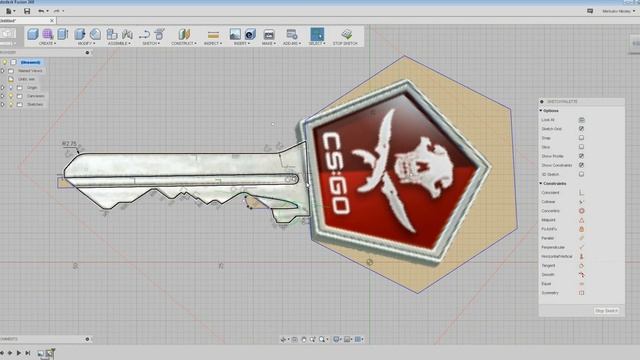Viewport: 640px width, 360px height.
Task: Click the purple Create Form icon
Action: coord(48,34)
